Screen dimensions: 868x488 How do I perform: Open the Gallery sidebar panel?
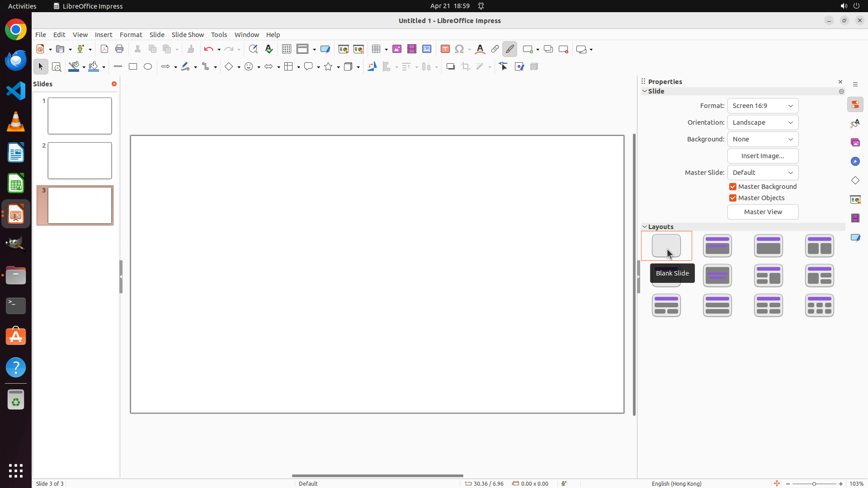coord(855,143)
